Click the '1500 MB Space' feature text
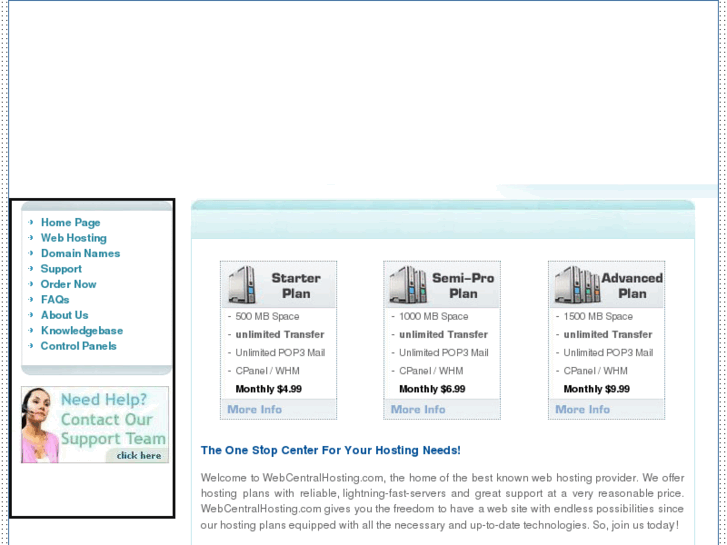Image resolution: width=727 pixels, height=545 pixels. point(598,316)
